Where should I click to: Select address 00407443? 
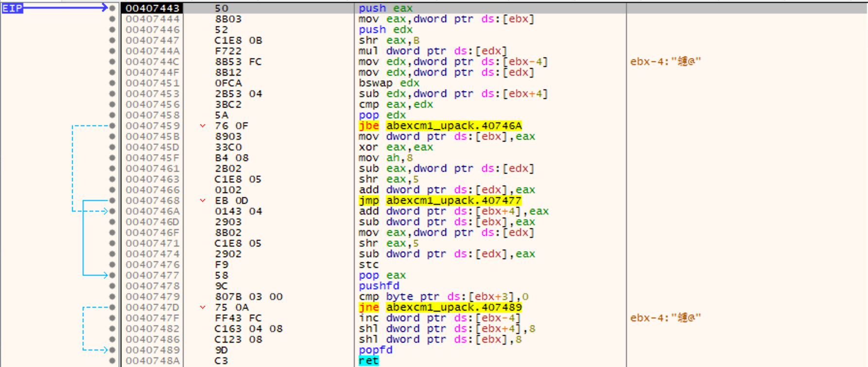153,8
